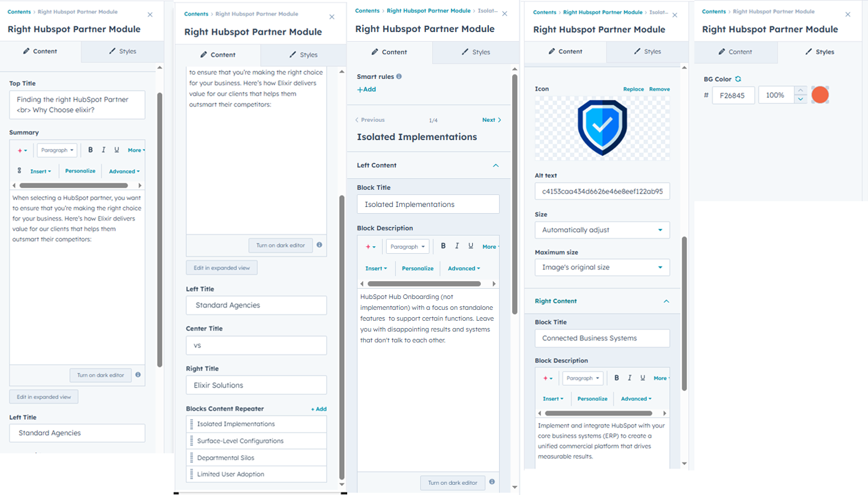Screen dimensions: 868x495
Task: Click the F26845 hex color field
Action: point(733,95)
